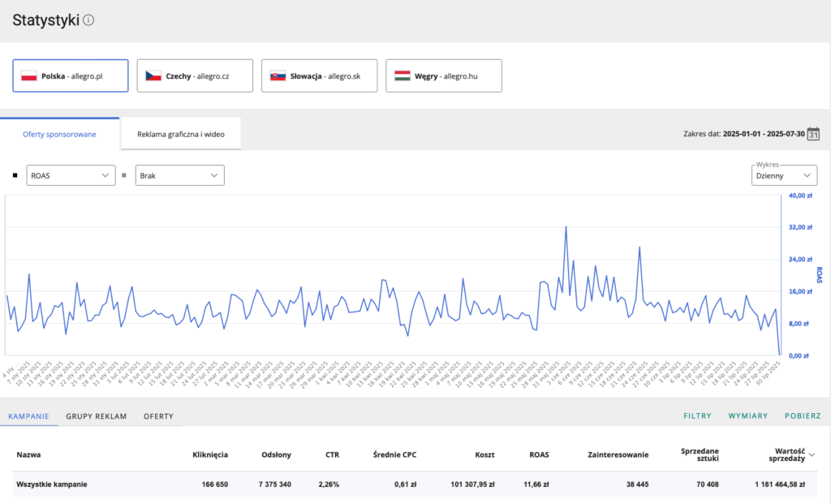
Task: Click the Polish flag icon
Action: pyautogui.click(x=29, y=76)
